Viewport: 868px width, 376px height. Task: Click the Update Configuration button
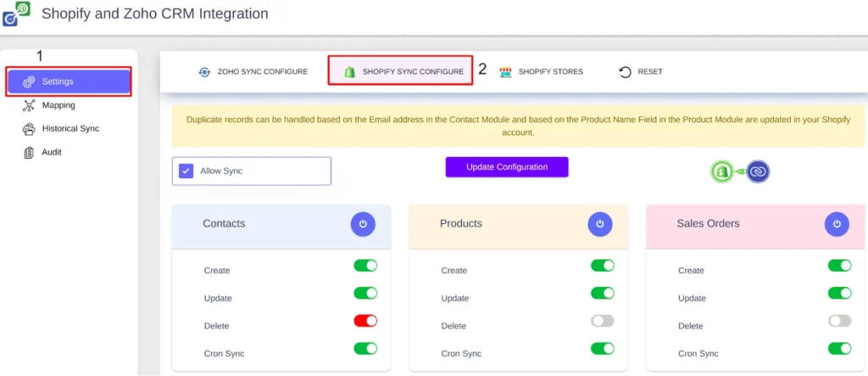507,167
